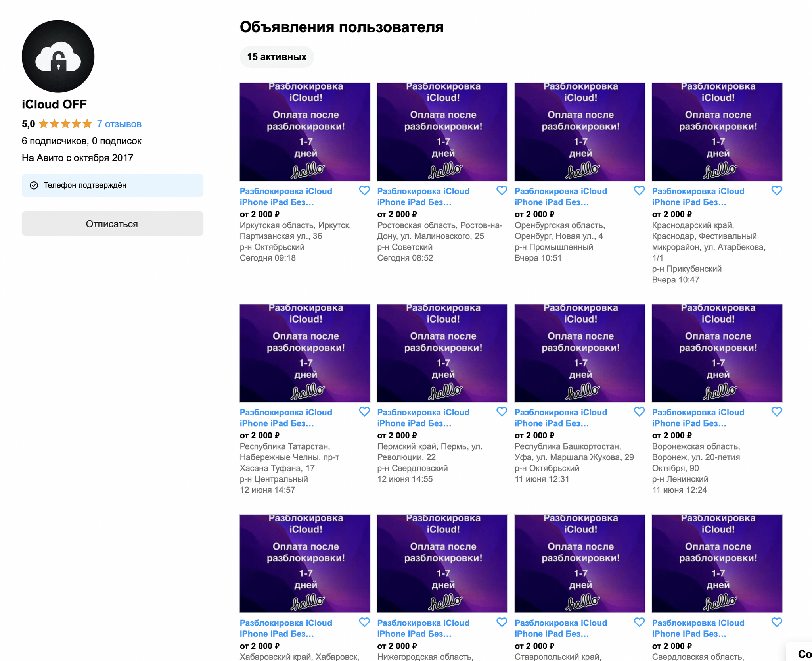The image size is (812, 661).
Task: Favorite the Ставропольский край listing heart icon
Action: (x=639, y=622)
